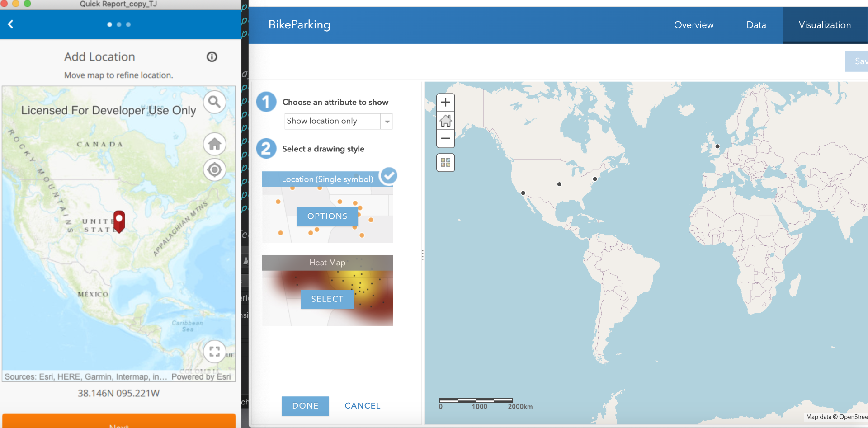Click the third page indicator dot
This screenshot has width=868, height=428.
click(x=128, y=24)
